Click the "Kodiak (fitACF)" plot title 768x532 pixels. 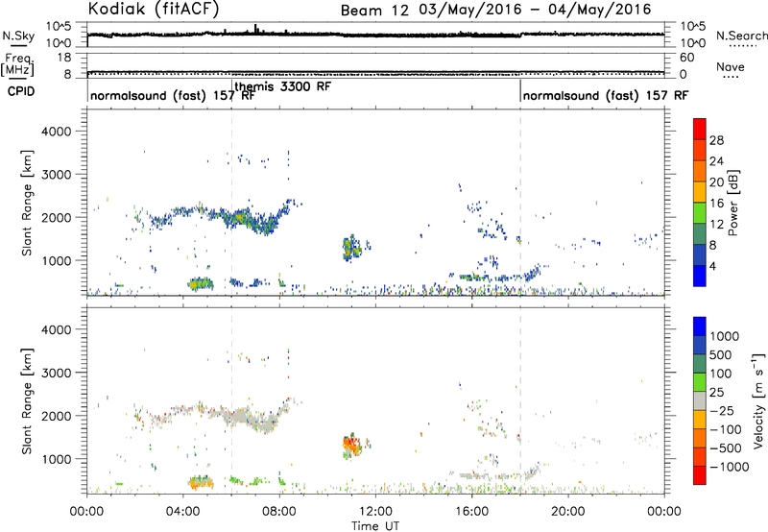[154, 9]
